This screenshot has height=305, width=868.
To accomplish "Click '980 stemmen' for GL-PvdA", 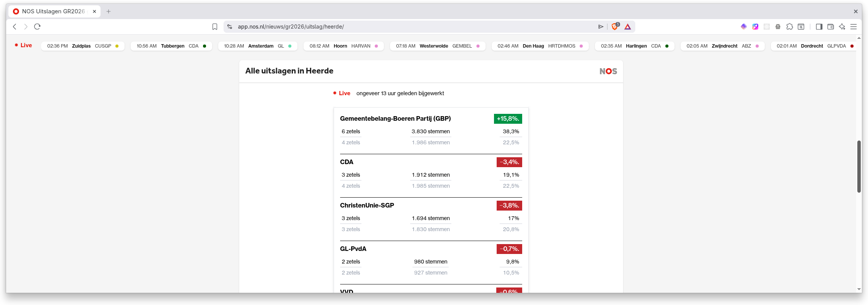I will (430, 262).
